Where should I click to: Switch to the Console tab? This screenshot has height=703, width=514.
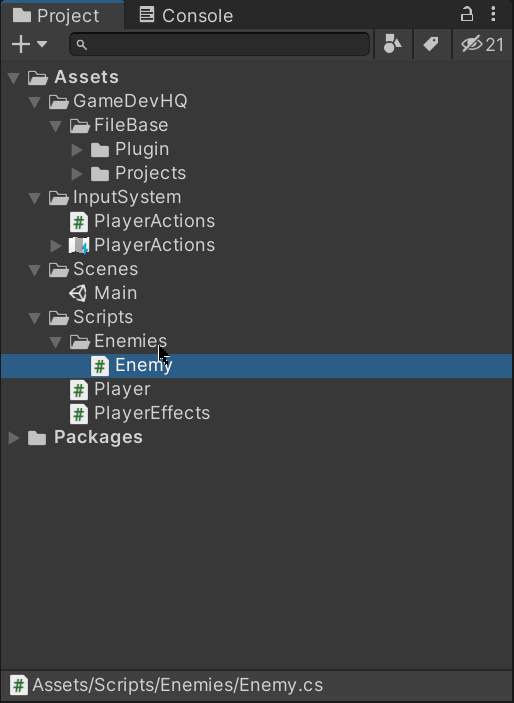pos(186,15)
